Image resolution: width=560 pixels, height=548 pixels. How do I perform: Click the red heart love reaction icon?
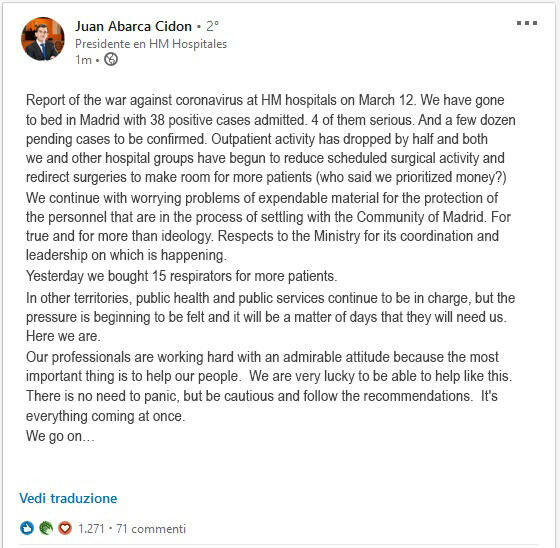pos(65,528)
